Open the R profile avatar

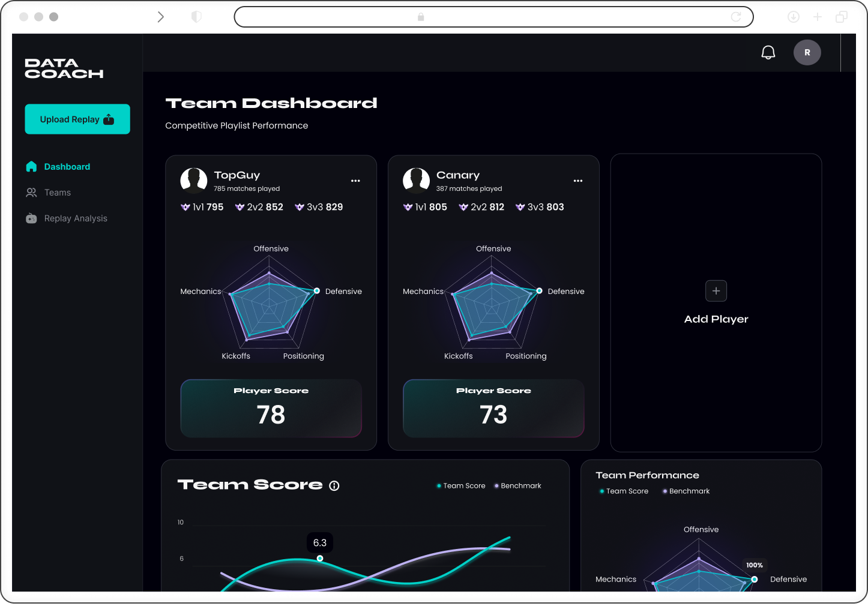[807, 52]
